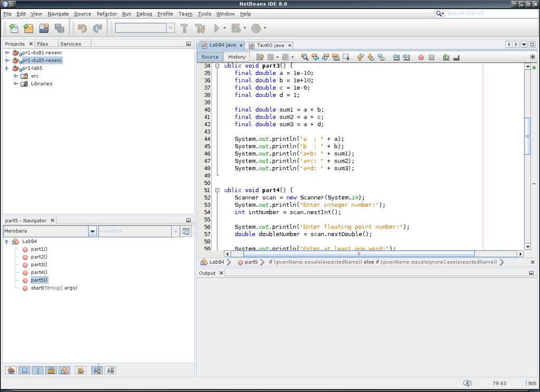The image size is (540, 392).
Task: Toggle Fully Qualified Names in Navigator footer
Action: (x=81, y=370)
